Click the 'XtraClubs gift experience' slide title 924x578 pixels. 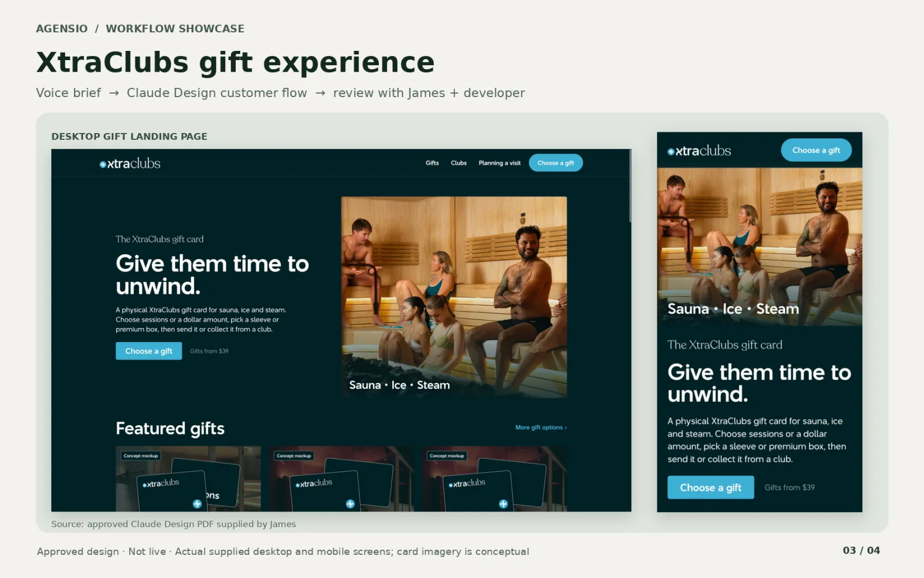pos(235,62)
